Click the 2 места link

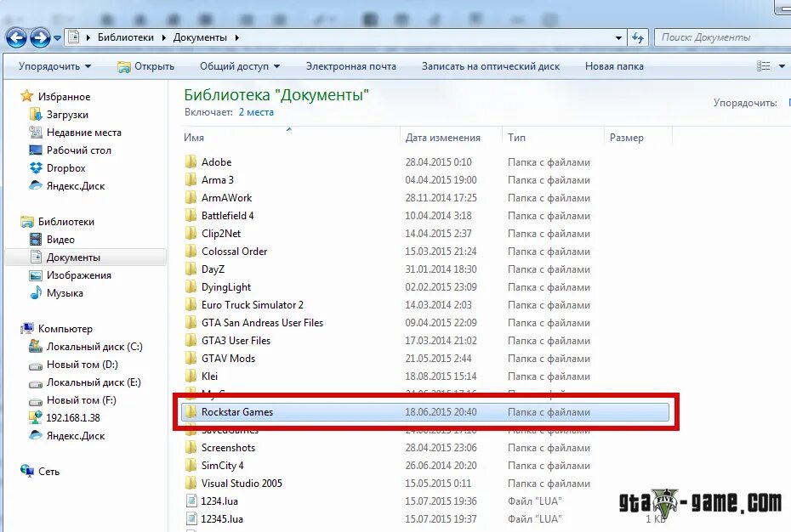point(256,112)
